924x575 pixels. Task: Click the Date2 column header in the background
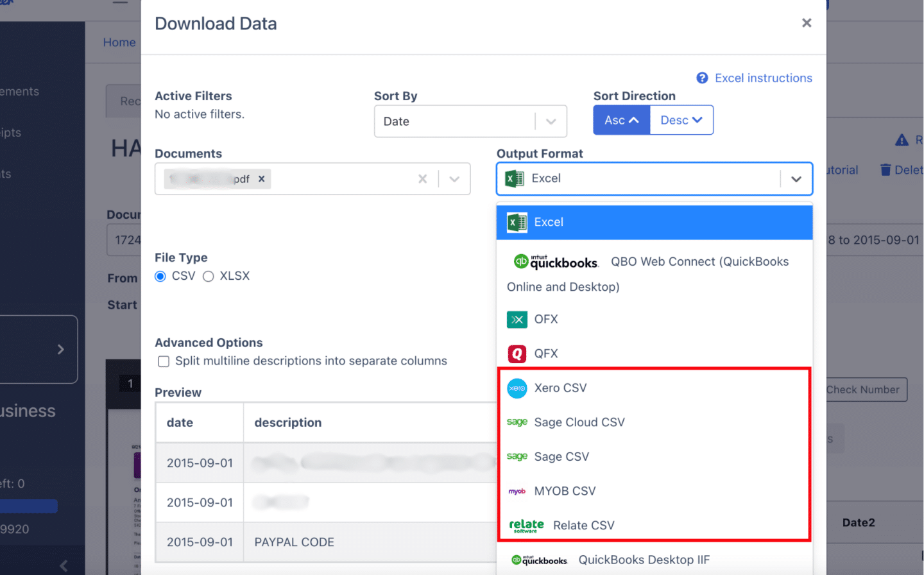(x=859, y=522)
